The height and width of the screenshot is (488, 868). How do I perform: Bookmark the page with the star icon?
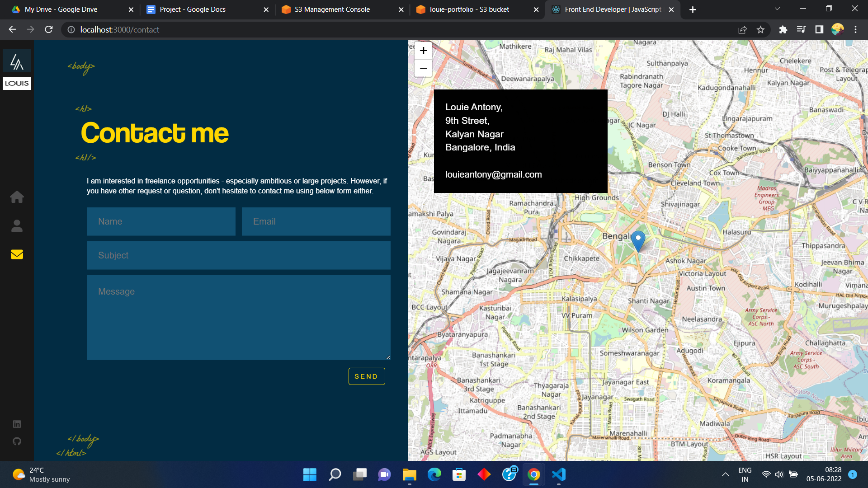click(x=760, y=30)
